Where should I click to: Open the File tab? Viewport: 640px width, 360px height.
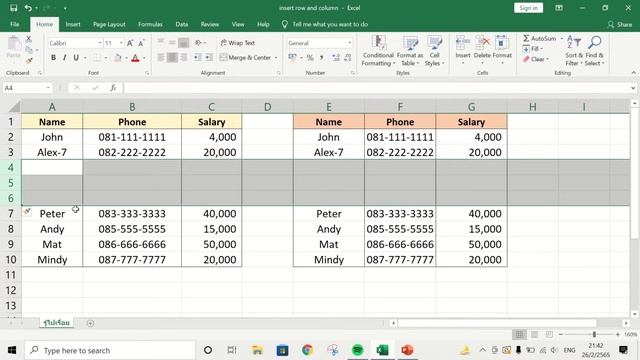pyautogui.click(x=15, y=24)
